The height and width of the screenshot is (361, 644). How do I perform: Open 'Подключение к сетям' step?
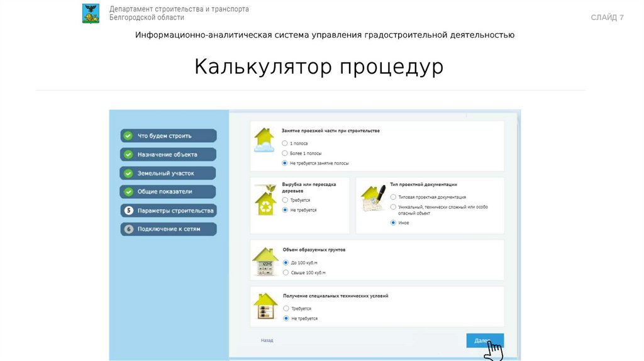tap(167, 230)
